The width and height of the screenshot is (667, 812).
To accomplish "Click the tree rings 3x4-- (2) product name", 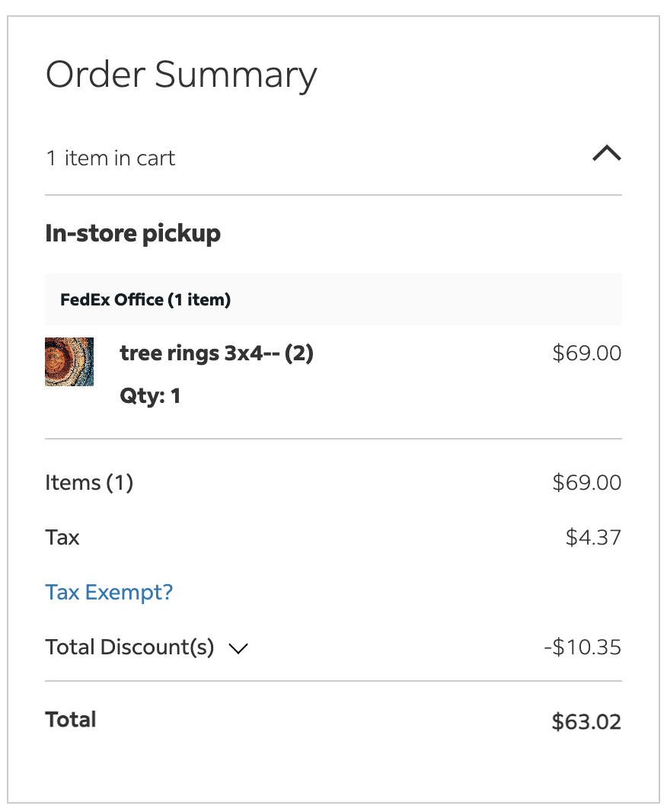I will click(216, 353).
